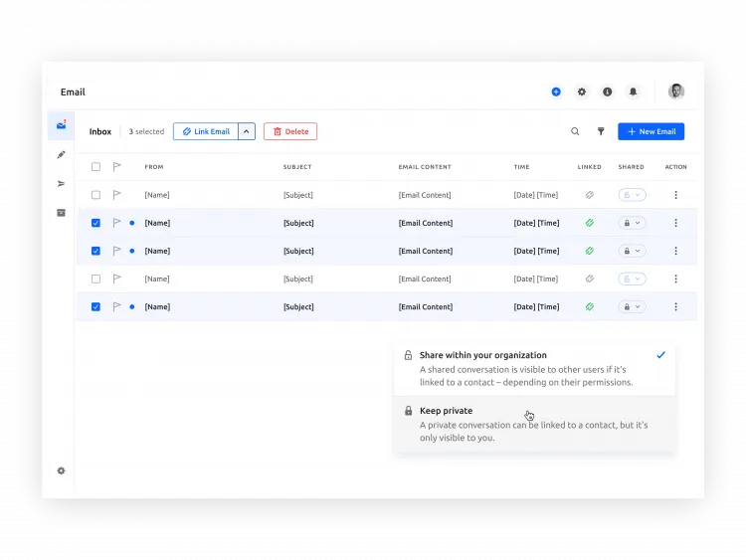Click green linked icon in third email row
Viewport: 746px width, 560px height.
click(590, 251)
